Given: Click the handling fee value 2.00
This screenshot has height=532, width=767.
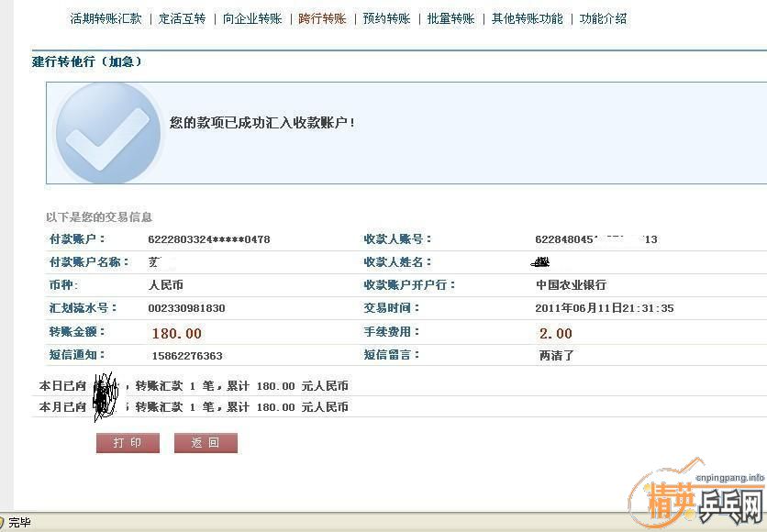Looking at the screenshot, I should (x=555, y=333).
